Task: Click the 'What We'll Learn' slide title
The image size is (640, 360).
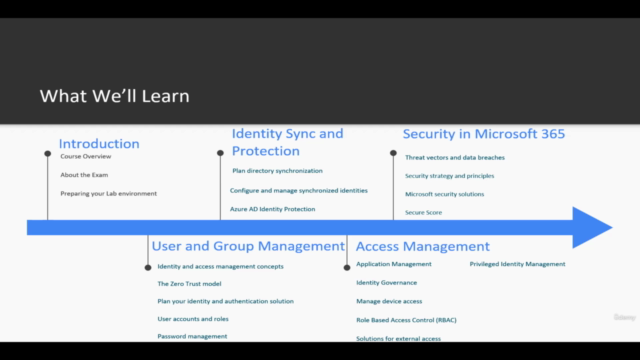Action: 114,96
